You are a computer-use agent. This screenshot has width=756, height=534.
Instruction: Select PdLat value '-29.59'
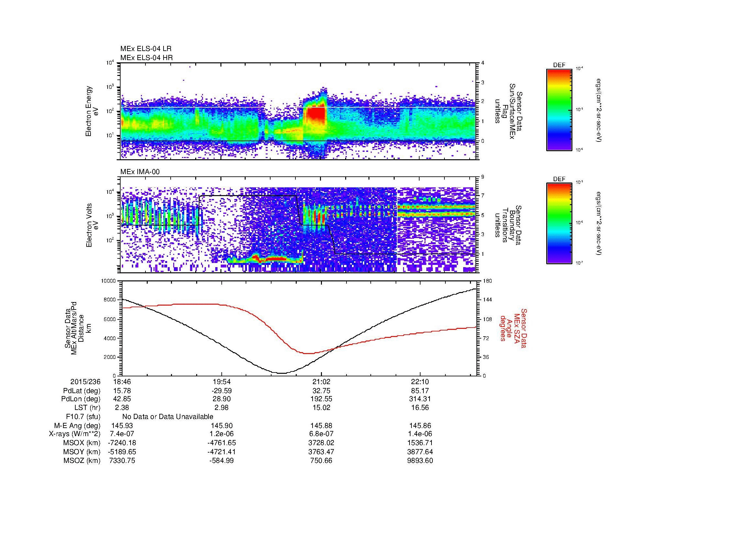[222, 391]
